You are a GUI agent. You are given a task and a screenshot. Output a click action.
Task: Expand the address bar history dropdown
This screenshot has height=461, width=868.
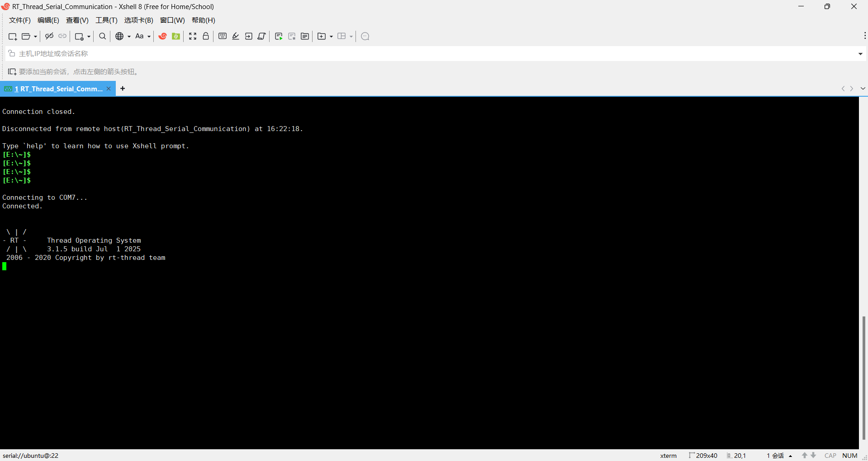coord(860,54)
